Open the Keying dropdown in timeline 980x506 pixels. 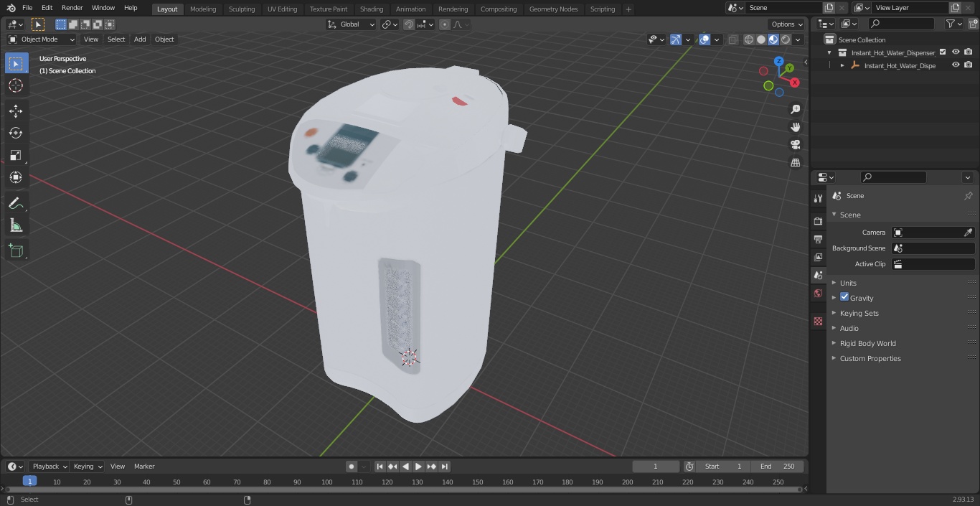click(88, 467)
